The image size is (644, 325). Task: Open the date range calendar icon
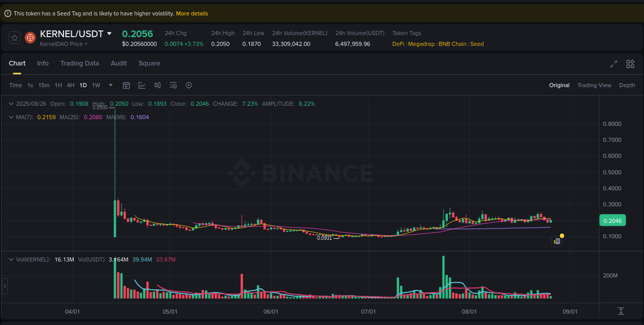[126, 85]
